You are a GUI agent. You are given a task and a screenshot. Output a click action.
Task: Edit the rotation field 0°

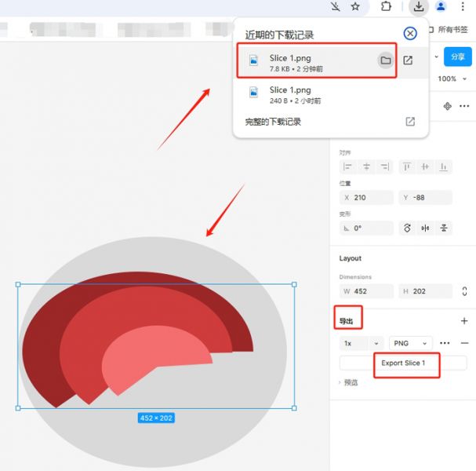click(x=366, y=228)
